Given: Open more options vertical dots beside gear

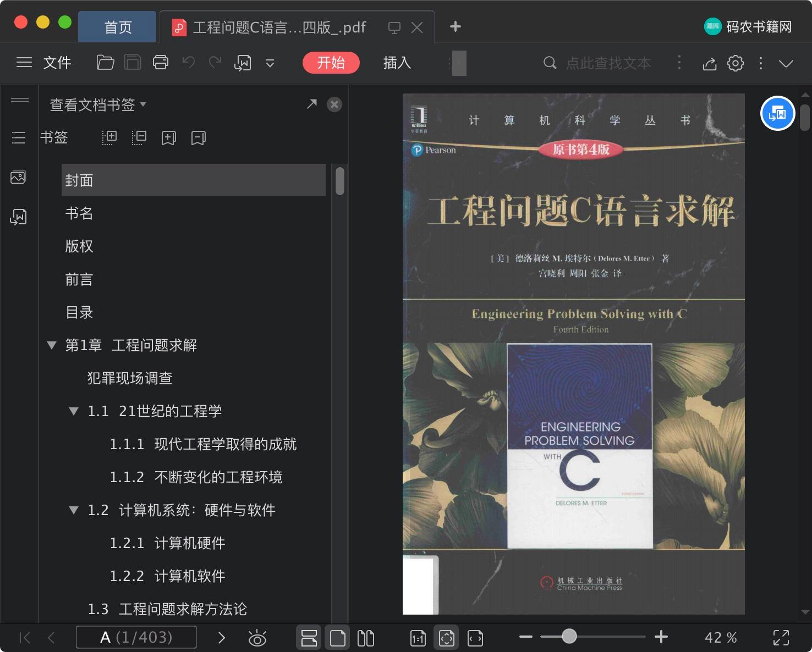Looking at the screenshot, I should [761, 63].
